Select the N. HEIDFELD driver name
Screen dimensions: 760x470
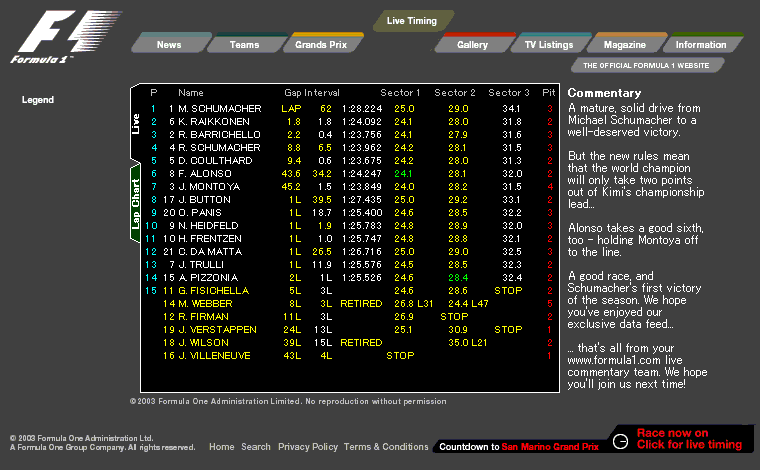pyautogui.click(x=208, y=226)
